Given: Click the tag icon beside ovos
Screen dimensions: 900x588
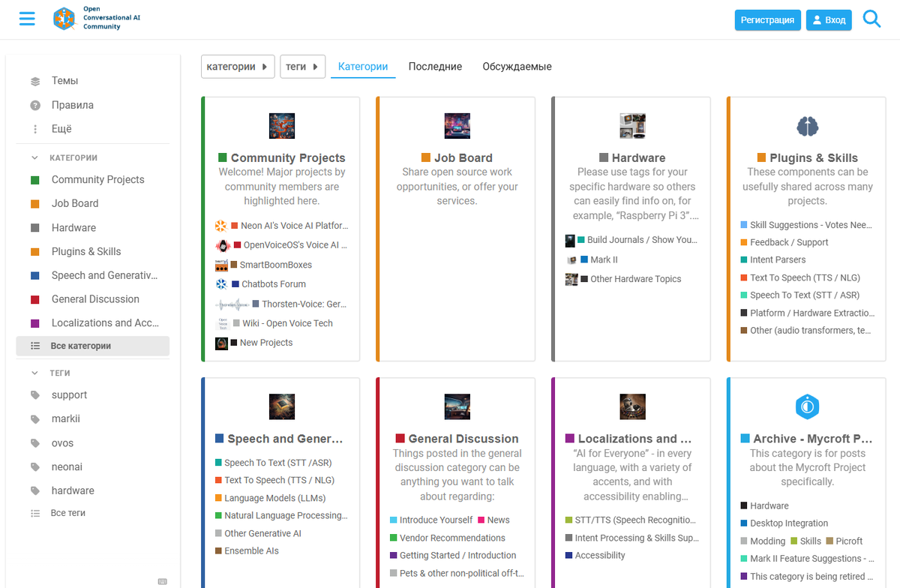Looking at the screenshot, I should [x=35, y=443].
